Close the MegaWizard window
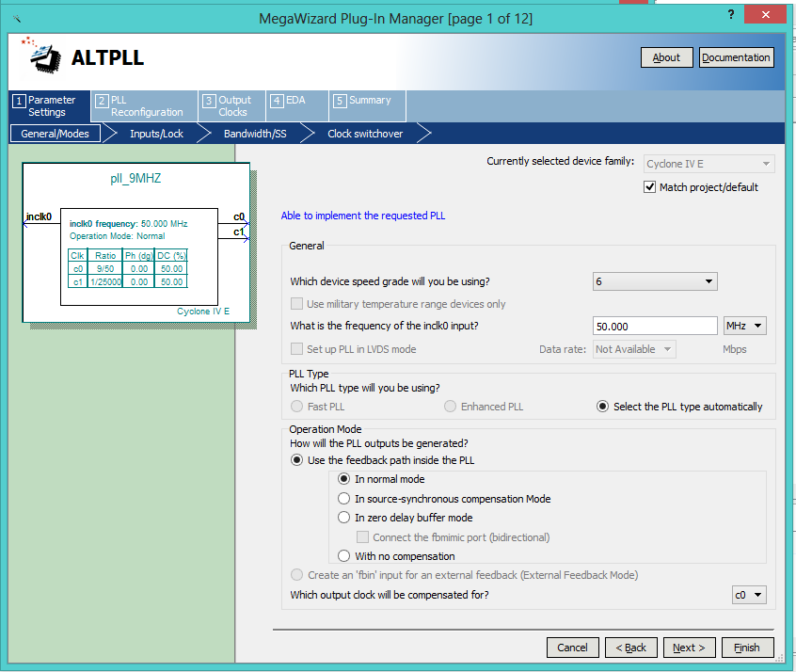796x672 pixels. point(765,14)
